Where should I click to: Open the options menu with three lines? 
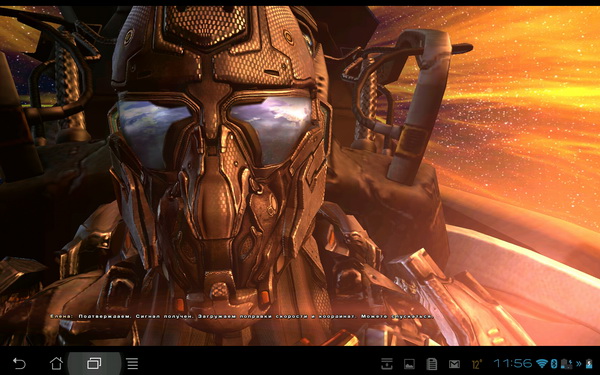coord(132,363)
